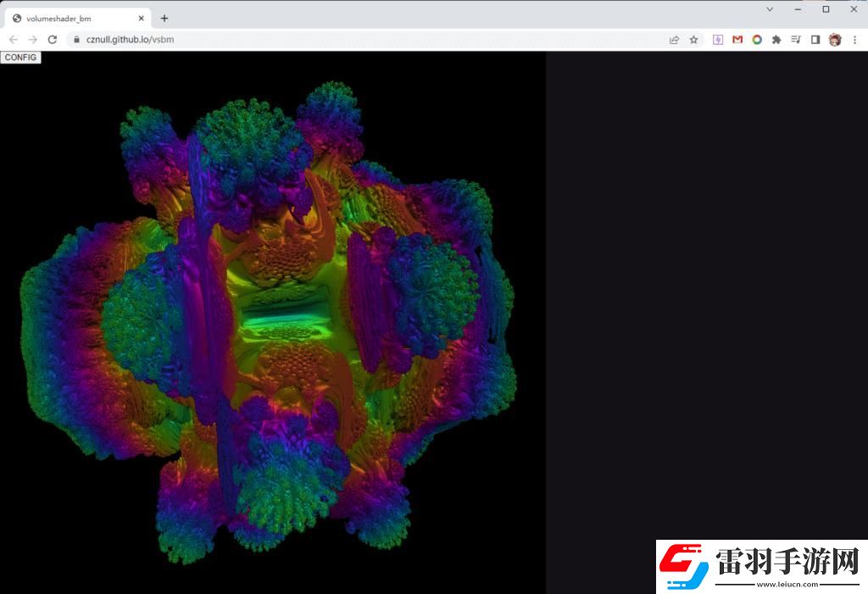Click the dark-square reader extension icon
Viewport: 868px width, 594px height.
pyautogui.click(x=816, y=39)
